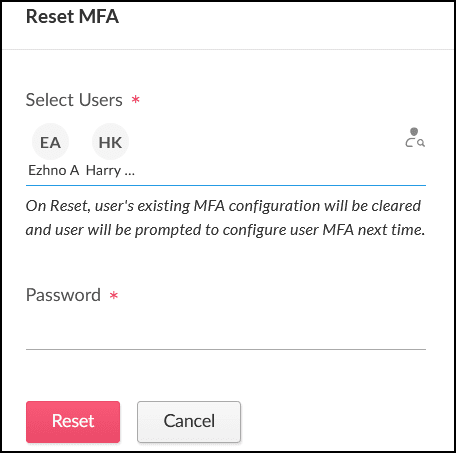456x453 pixels.
Task: Click the Select Users label
Action: click(74, 100)
